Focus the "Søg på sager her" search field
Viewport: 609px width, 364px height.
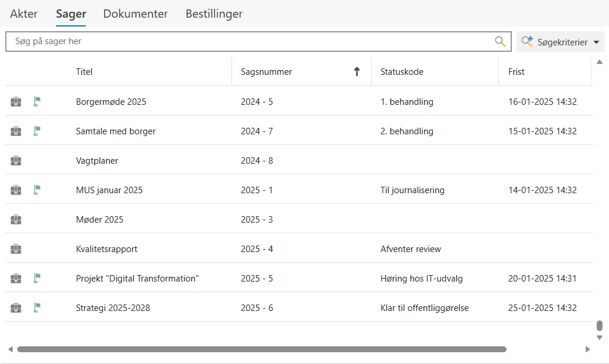247,42
